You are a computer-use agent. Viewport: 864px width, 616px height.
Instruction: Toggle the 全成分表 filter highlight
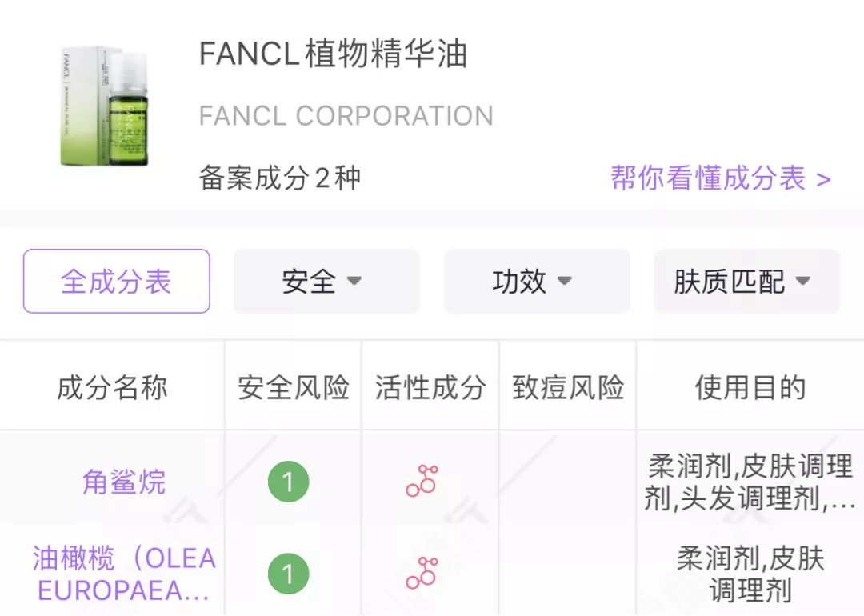pyautogui.click(x=115, y=281)
